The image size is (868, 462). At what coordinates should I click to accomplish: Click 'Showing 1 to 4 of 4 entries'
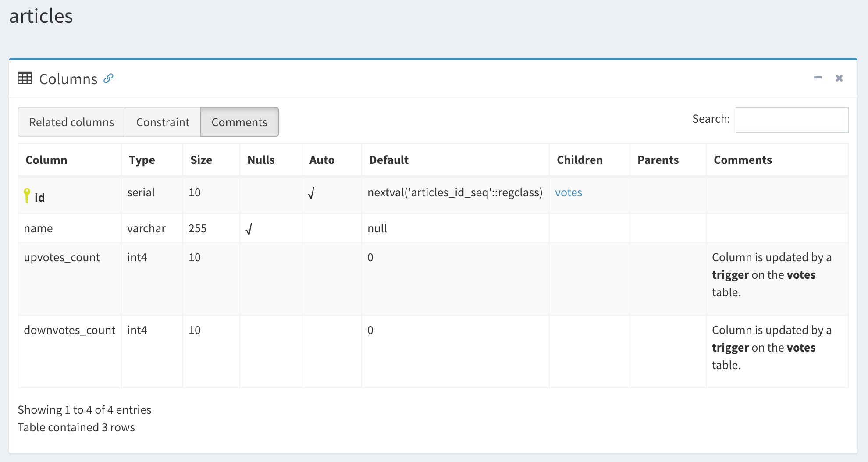(85, 410)
